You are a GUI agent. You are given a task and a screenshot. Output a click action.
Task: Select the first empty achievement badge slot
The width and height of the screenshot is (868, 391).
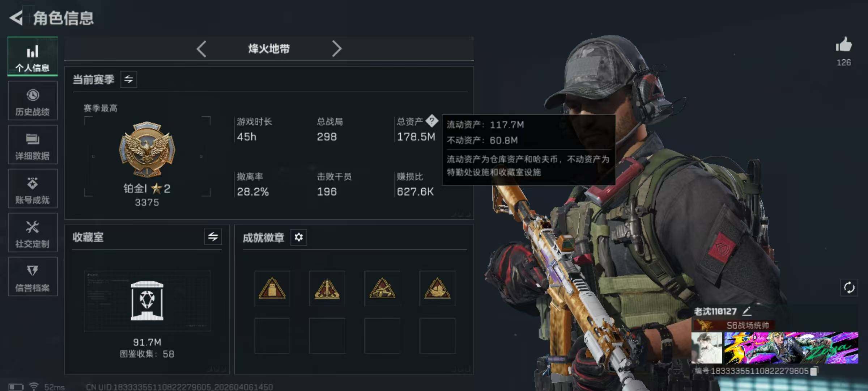point(272,336)
